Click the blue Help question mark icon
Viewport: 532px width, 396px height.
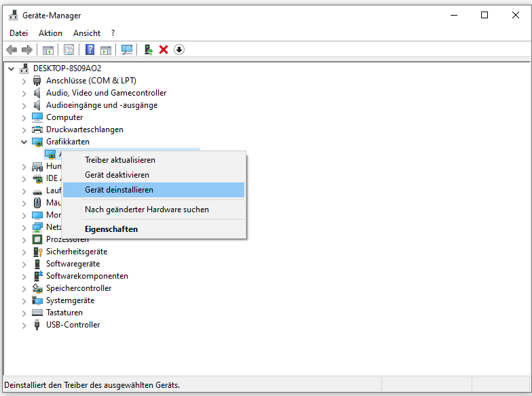point(90,50)
